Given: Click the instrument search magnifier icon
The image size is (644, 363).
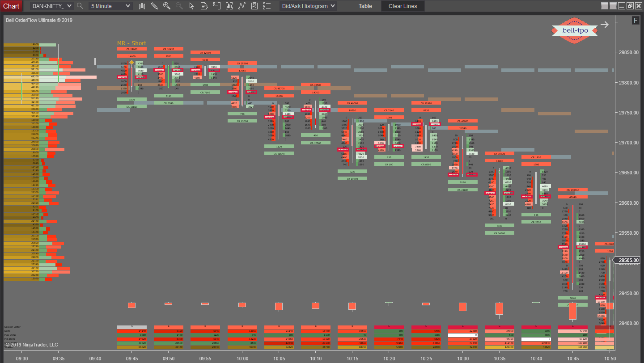Looking at the screenshot, I should coord(80,6).
